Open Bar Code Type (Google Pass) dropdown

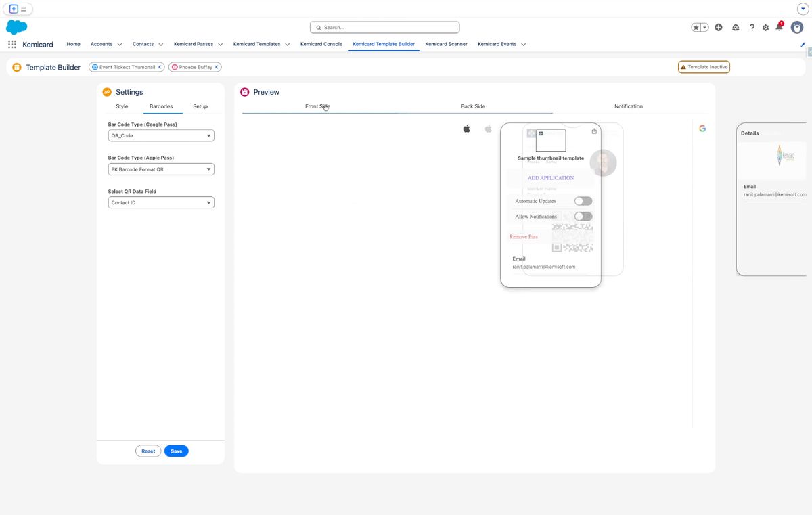point(161,135)
